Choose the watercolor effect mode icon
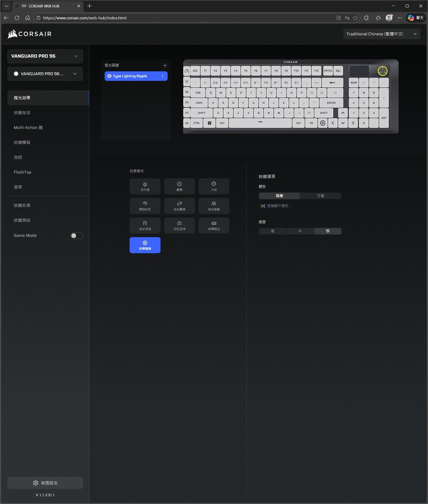428x504 pixels. click(214, 186)
